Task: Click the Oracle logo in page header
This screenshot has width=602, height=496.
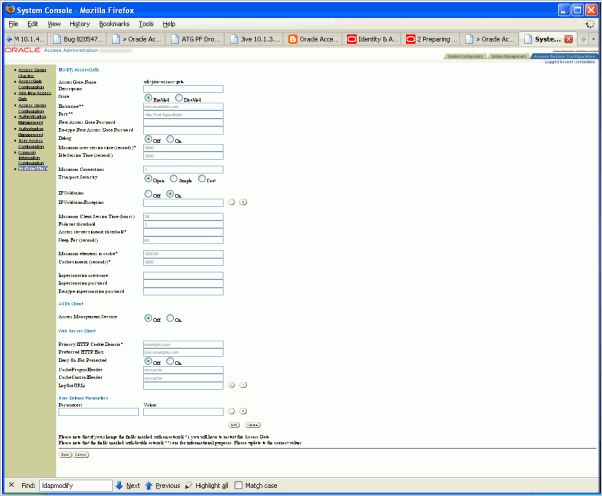Action: tap(22, 50)
